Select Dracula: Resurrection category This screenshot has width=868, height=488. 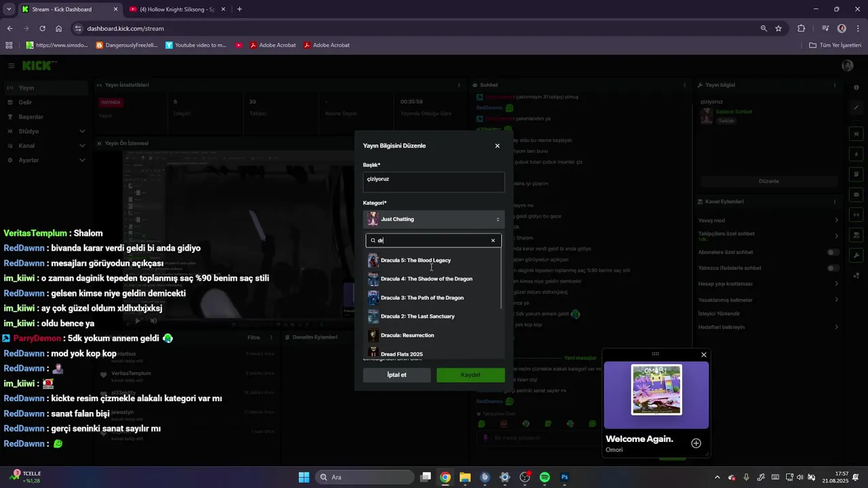tap(433, 335)
